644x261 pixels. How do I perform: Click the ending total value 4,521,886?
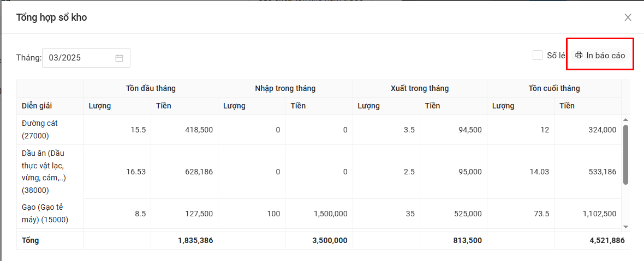(602, 240)
